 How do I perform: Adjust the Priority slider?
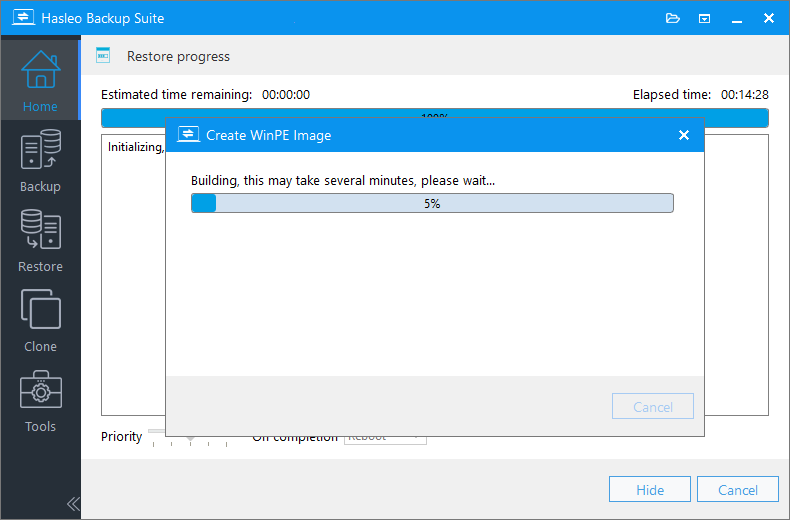click(190, 438)
